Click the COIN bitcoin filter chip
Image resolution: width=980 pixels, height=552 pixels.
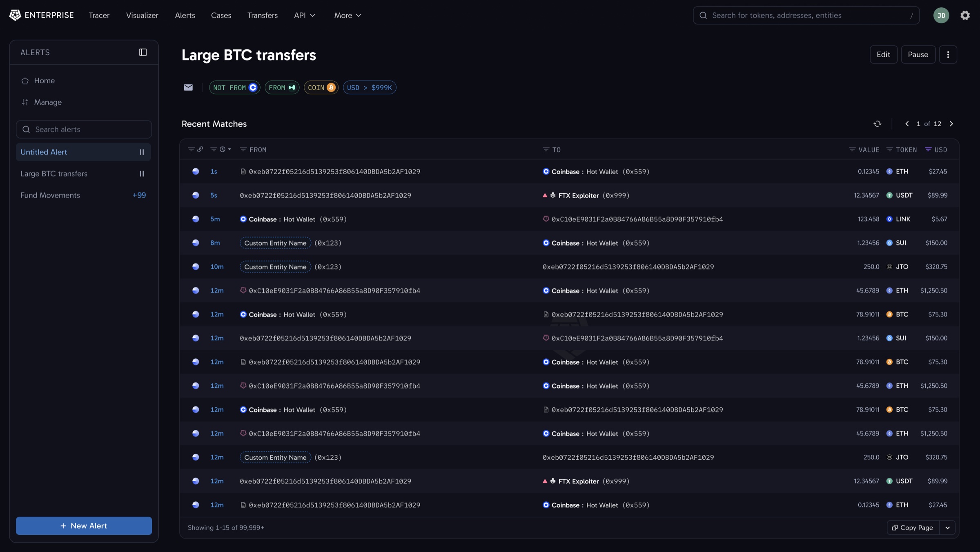pyautogui.click(x=321, y=87)
